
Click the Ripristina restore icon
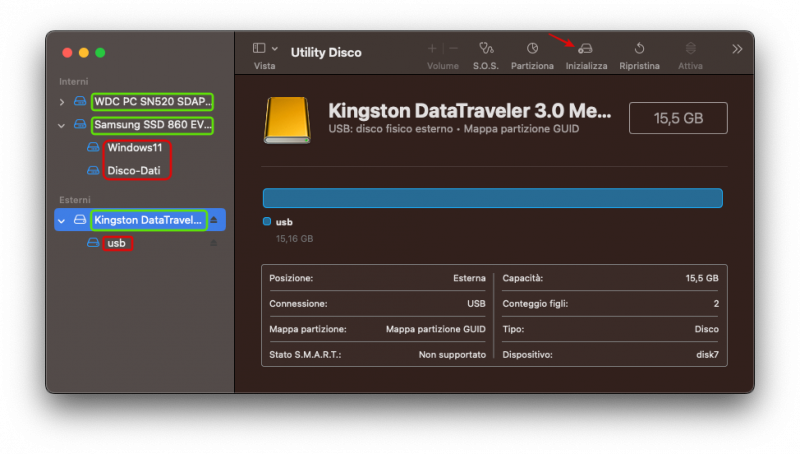point(639,48)
